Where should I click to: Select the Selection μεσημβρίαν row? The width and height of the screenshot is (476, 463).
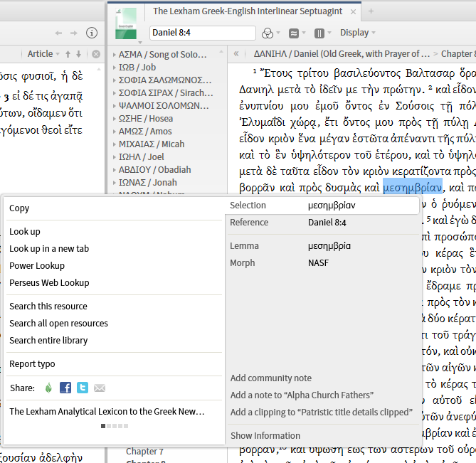[x=323, y=206]
